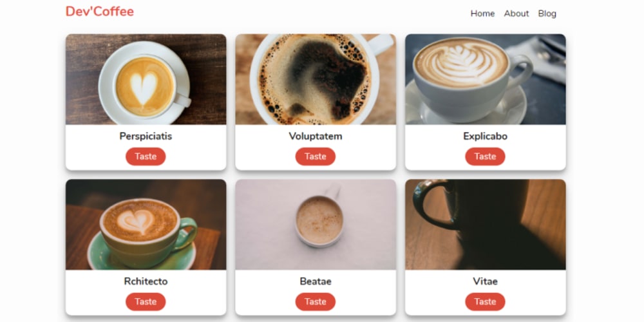Click the Beatae card title
Image resolution: width=644 pixels, height=322 pixels.
pyautogui.click(x=316, y=281)
